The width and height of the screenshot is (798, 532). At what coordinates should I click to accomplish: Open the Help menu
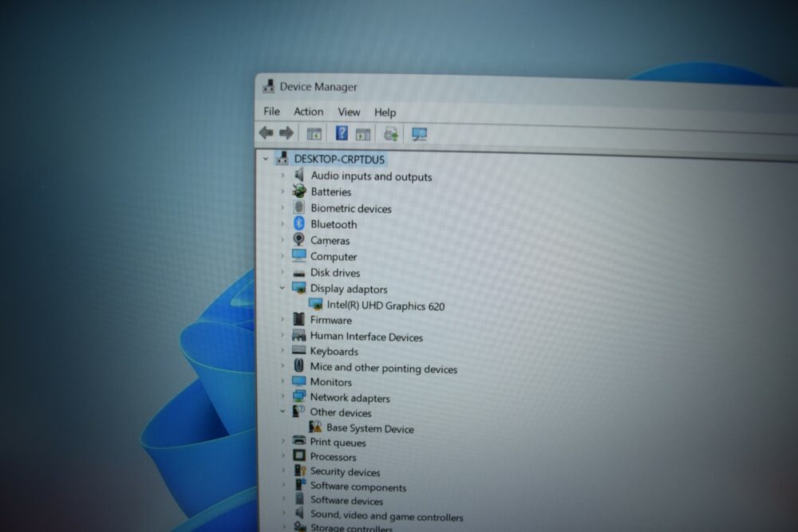pyautogui.click(x=385, y=113)
